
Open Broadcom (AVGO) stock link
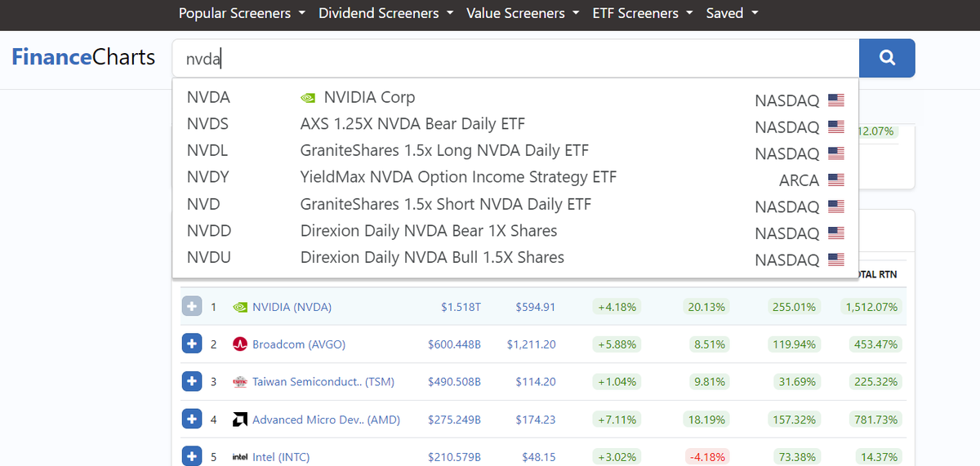pos(299,344)
